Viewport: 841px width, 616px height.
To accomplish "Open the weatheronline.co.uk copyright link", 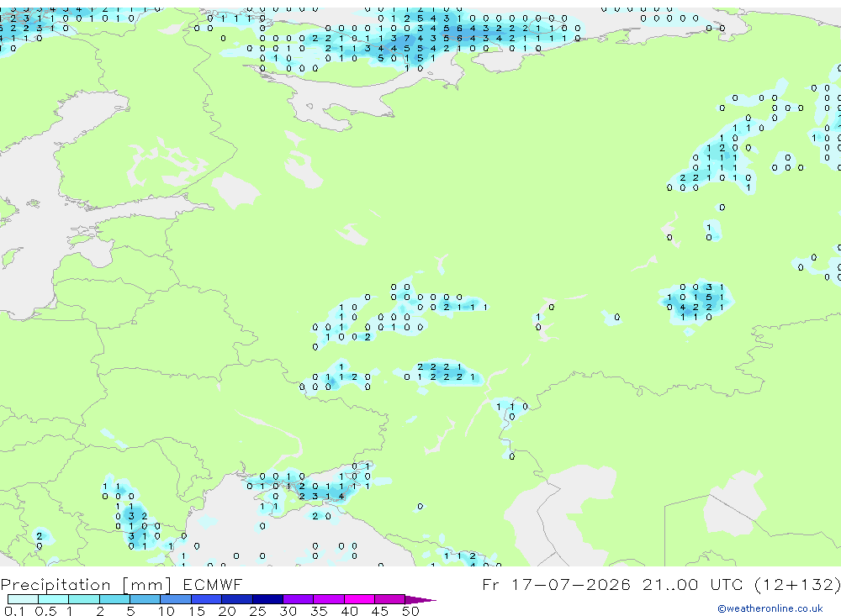I will click(x=770, y=608).
